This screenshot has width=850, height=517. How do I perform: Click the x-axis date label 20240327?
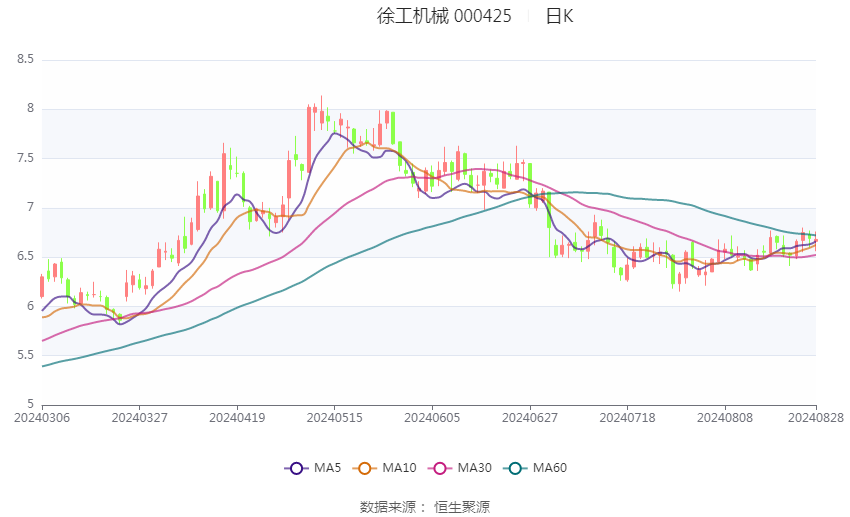pyautogui.click(x=139, y=418)
